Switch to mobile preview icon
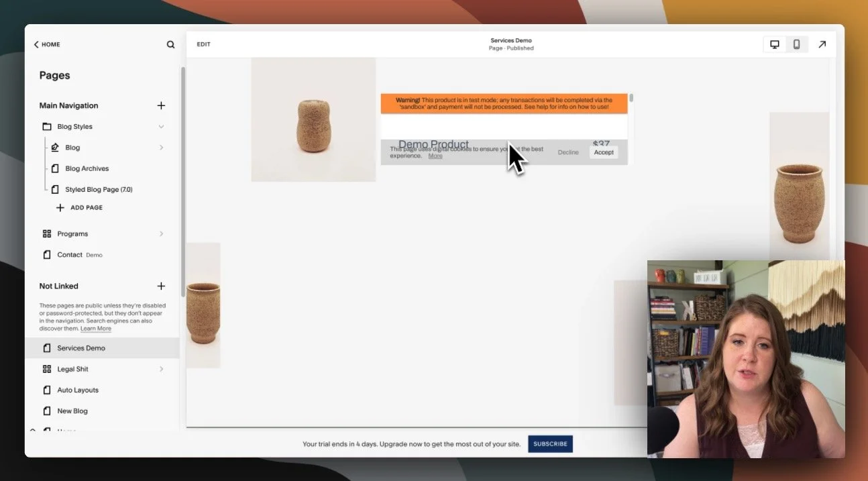868x481 pixels. tap(797, 44)
